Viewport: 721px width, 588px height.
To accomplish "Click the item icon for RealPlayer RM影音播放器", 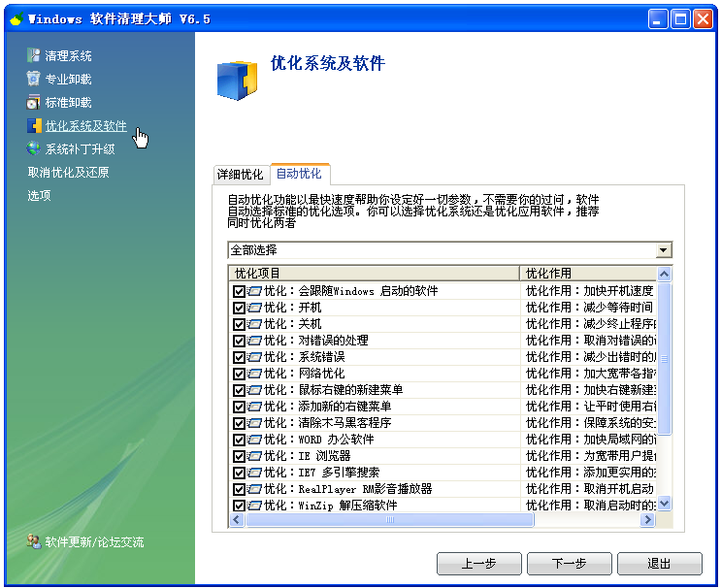I will point(254,490).
